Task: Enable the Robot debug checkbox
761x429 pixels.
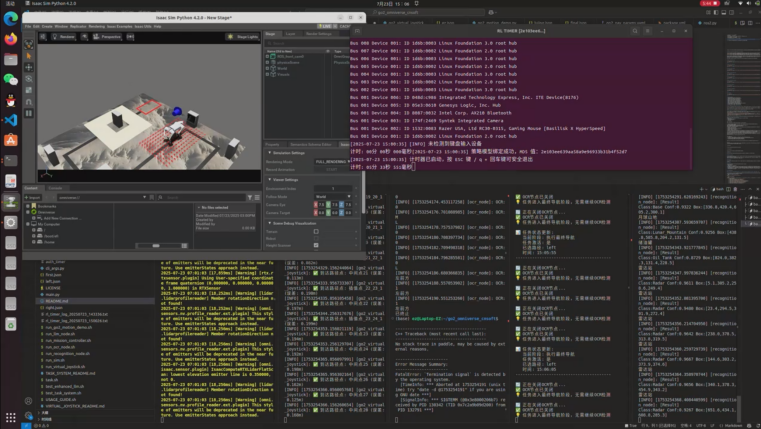Action: click(x=316, y=238)
